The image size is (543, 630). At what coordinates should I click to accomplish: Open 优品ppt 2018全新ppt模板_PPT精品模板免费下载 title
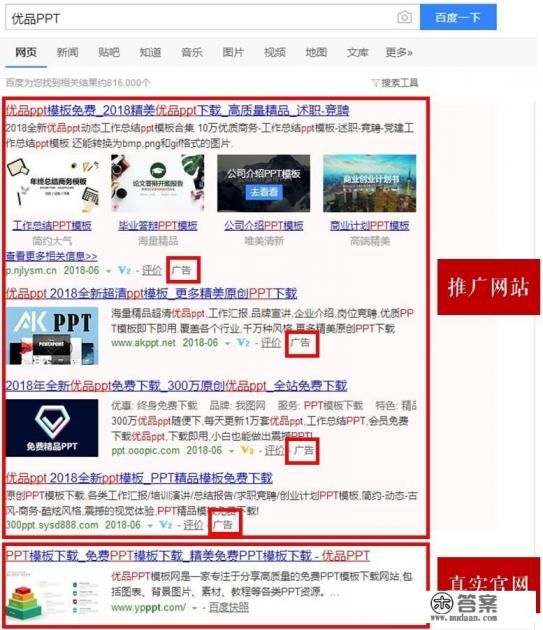tap(139, 478)
